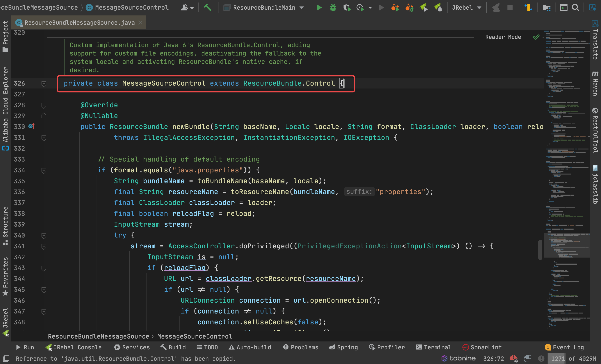This screenshot has height=364, width=601.
Task: Open the ResourceBundleMain run configuration dropdown
Action: 263,8
